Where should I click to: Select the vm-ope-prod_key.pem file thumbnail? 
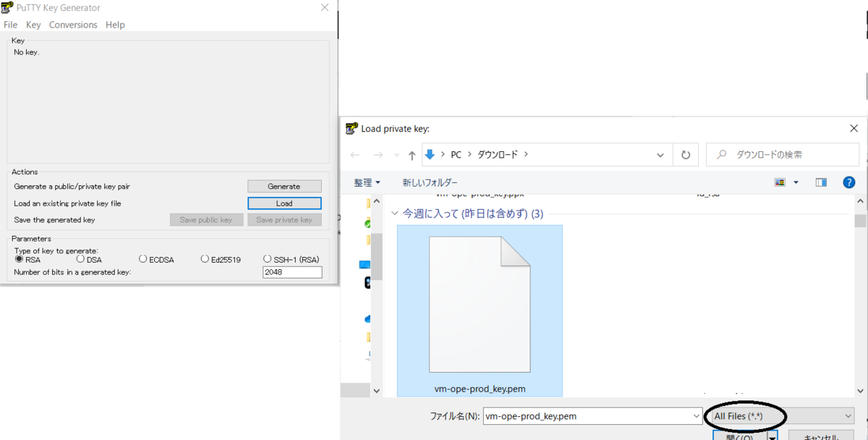point(480,311)
